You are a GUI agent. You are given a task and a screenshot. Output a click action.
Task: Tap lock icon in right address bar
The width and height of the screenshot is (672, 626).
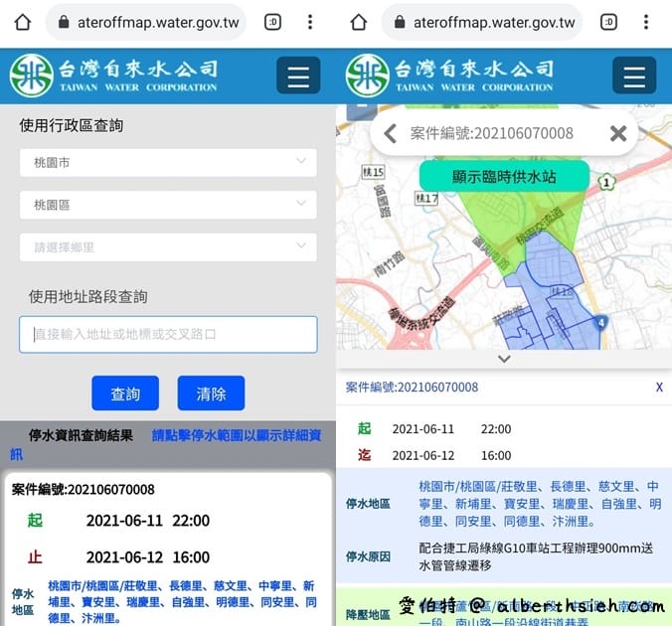coord(400,22)
